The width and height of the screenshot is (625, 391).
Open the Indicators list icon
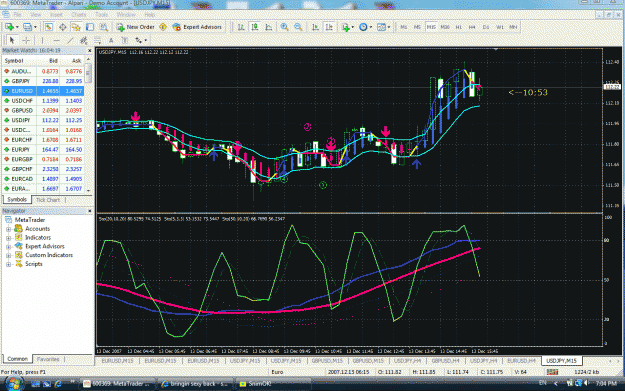(346, 27)
